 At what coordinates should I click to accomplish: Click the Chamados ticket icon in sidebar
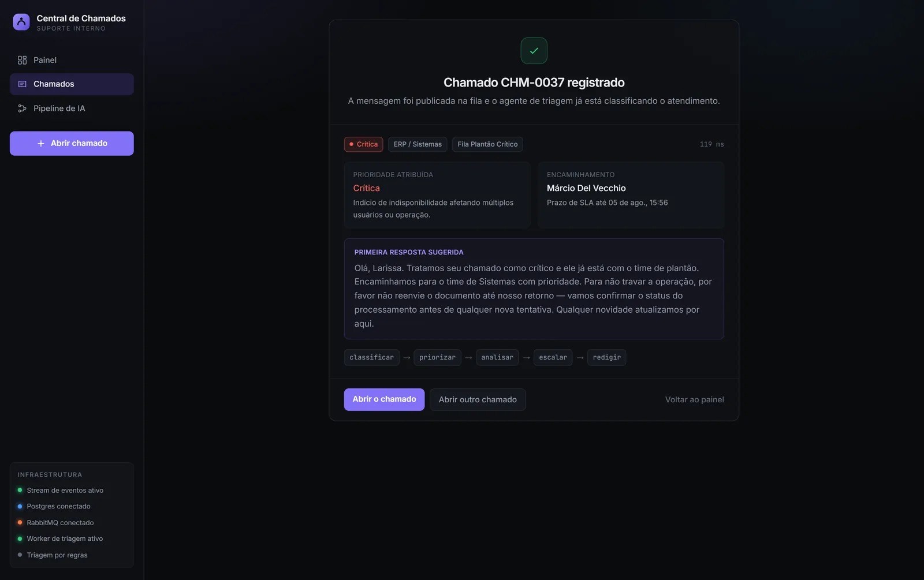22,84
